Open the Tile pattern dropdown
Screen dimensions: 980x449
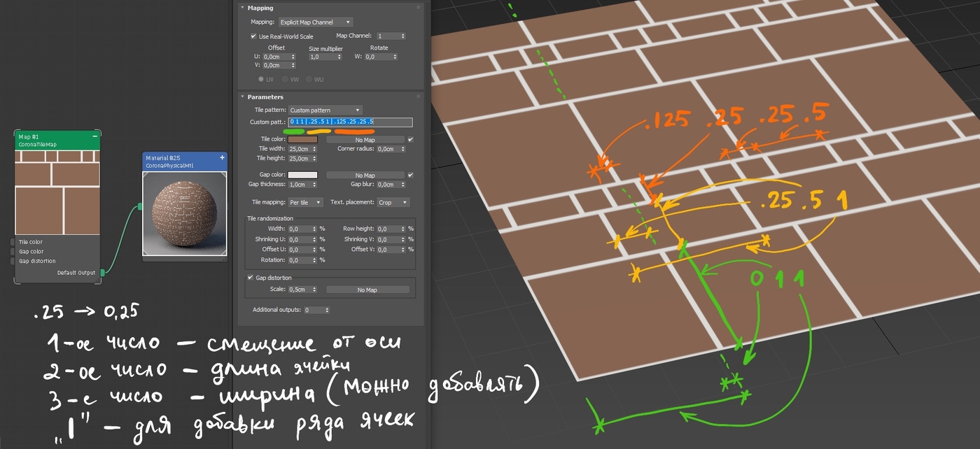[x=325, y=110]
